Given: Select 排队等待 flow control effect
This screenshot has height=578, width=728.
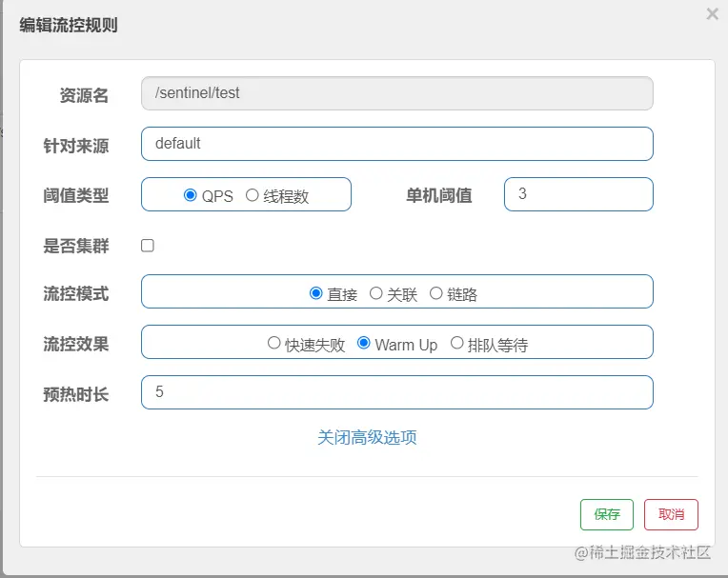Looking at the screenshot, I should 456,343.
